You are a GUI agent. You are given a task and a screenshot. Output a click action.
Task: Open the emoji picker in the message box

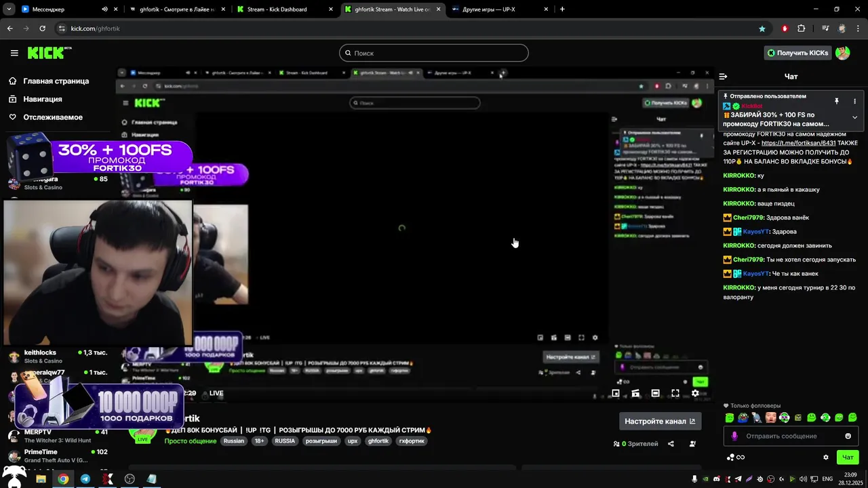click(x=848, y=436)
